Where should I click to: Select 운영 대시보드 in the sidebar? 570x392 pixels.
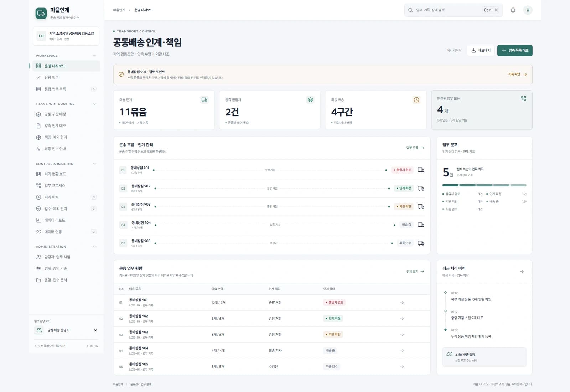[66, 66]
